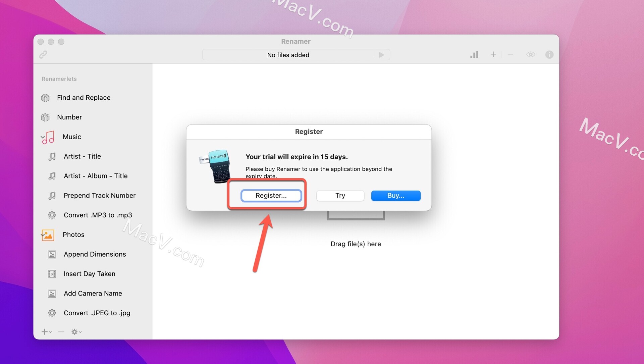Click image icon beside Append Dimensions
This screenshot has width=644, height=364.
52,255
